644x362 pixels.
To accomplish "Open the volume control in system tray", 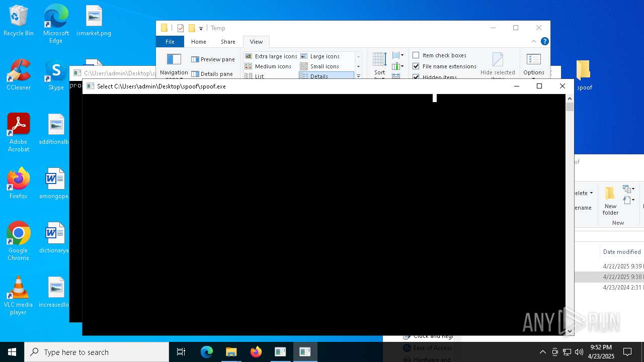I will point(579,352).
